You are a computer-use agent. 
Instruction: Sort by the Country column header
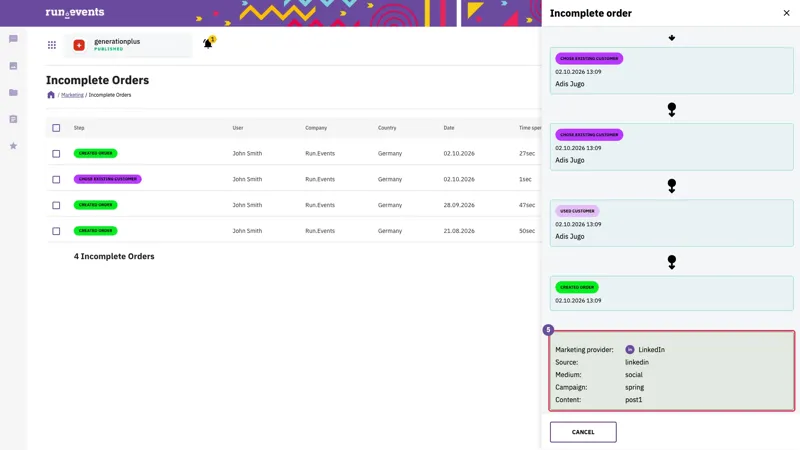[x=387, y=128]
